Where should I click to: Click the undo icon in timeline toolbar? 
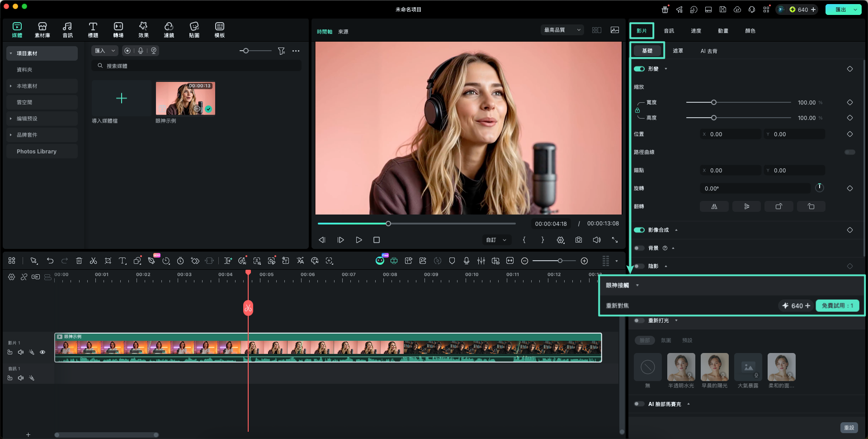click(50, 261)
